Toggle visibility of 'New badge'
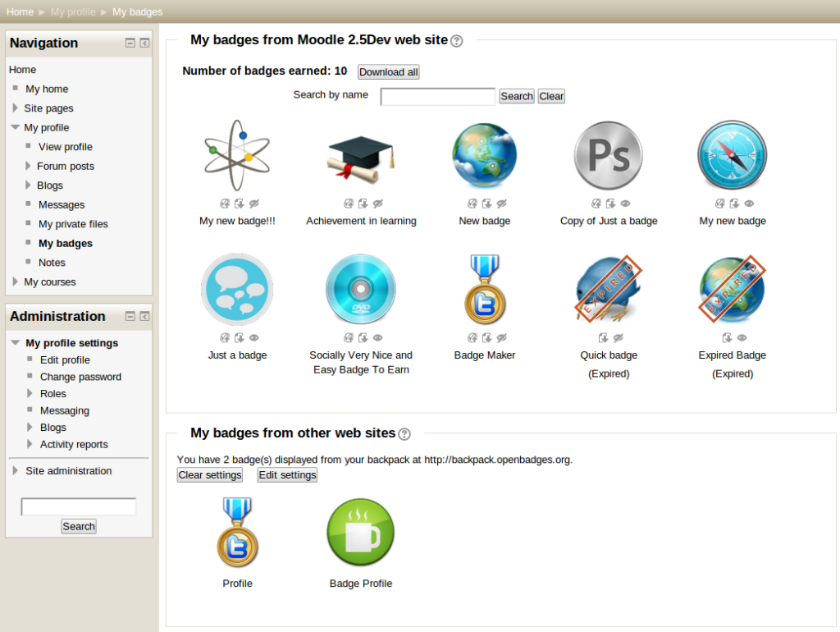The width and height of the screenshot is (840, 632). 501,204
